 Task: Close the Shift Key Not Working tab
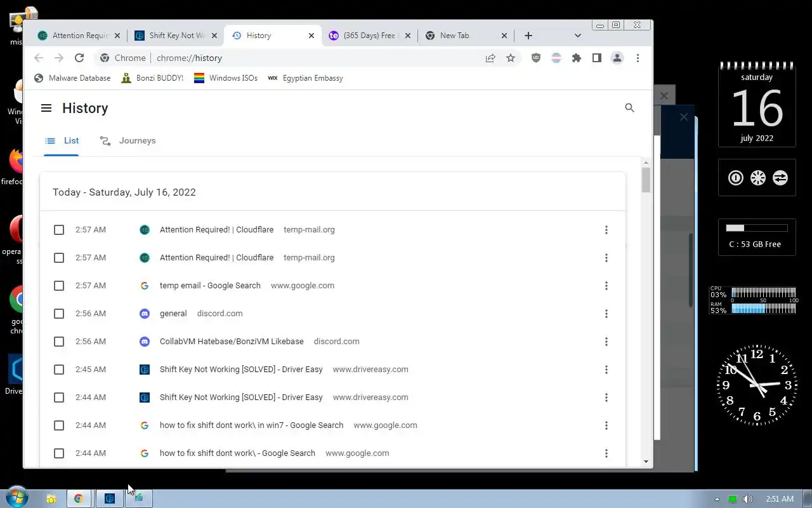pos(214,36)
